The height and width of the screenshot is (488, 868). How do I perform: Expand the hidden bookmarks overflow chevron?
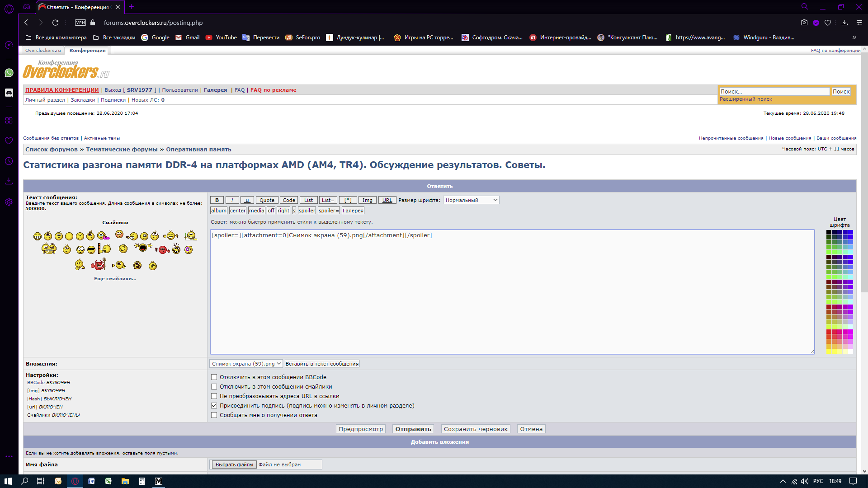pos(854,38)
